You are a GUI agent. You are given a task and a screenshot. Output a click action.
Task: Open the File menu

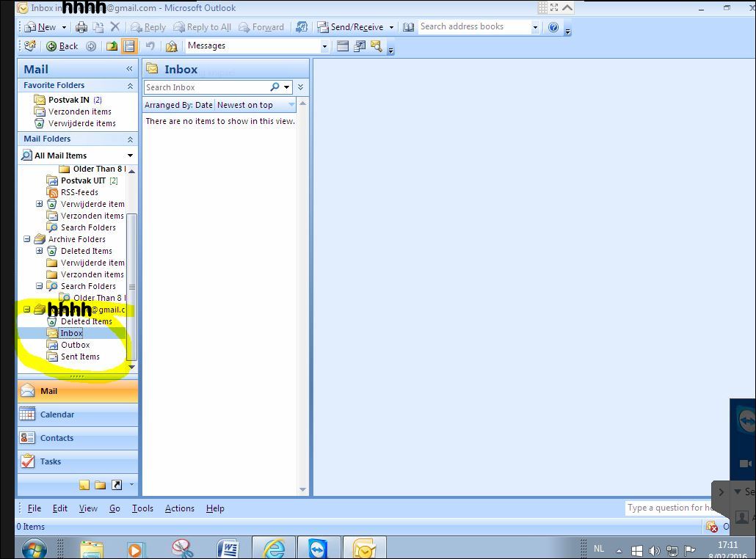pyautogui.click(x=34, y=508)
